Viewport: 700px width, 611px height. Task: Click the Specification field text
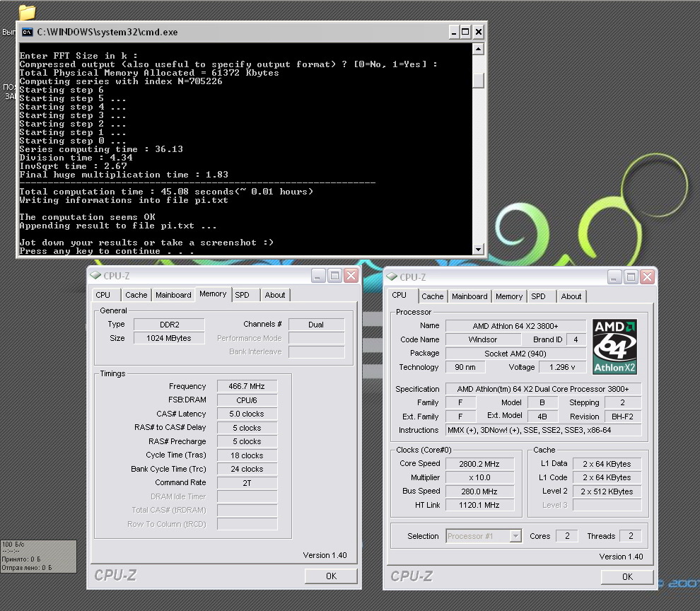543,389
